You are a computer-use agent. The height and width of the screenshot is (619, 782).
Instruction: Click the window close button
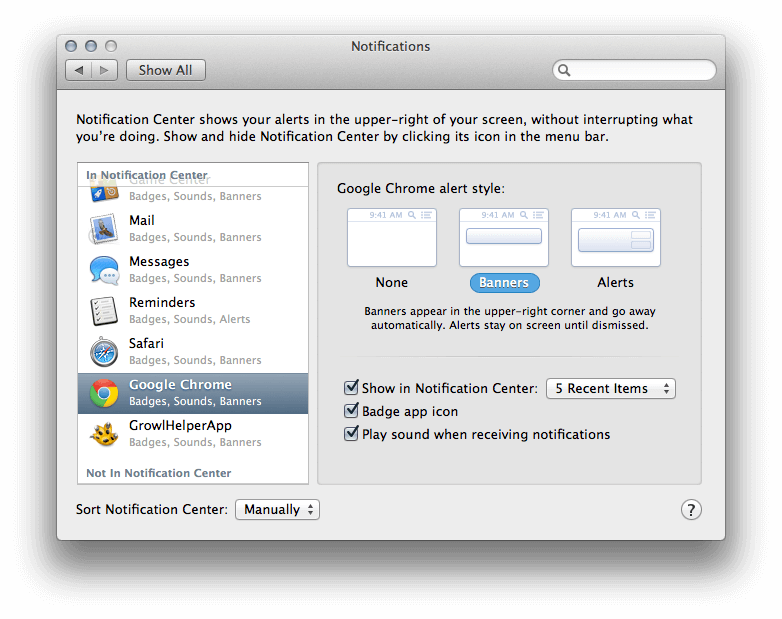[71, 46]
